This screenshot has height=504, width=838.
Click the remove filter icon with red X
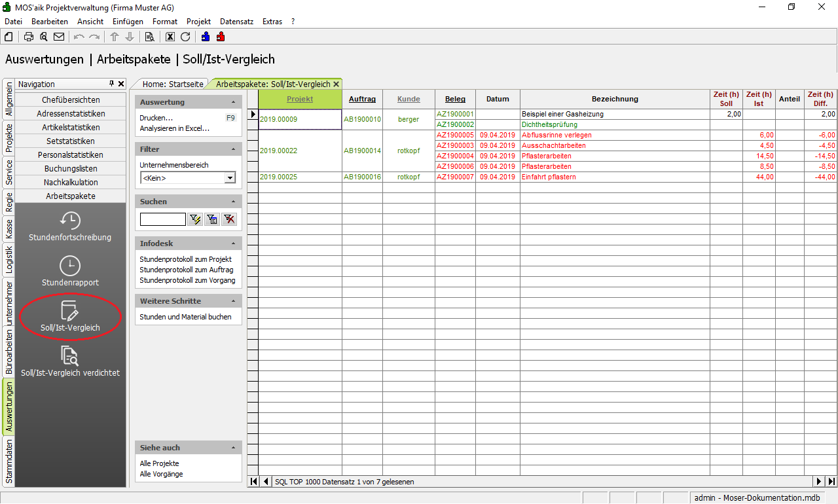pos(229,219)
